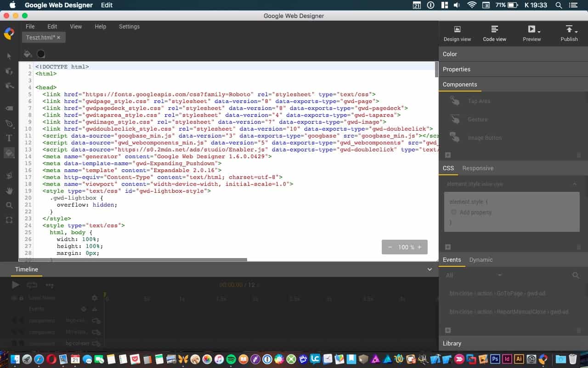This screenshot has width=588, height=368.
Task: Open the All events filter dropdown
Action: [474, 275]
